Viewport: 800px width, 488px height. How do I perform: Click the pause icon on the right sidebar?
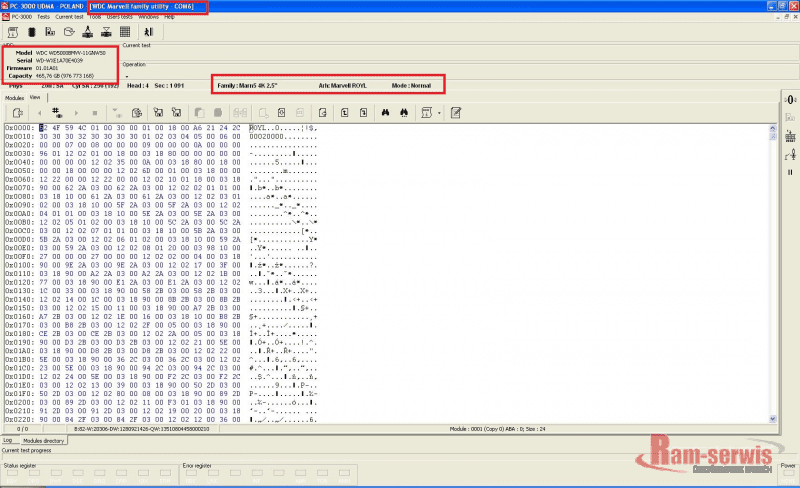tap(790, 171)
